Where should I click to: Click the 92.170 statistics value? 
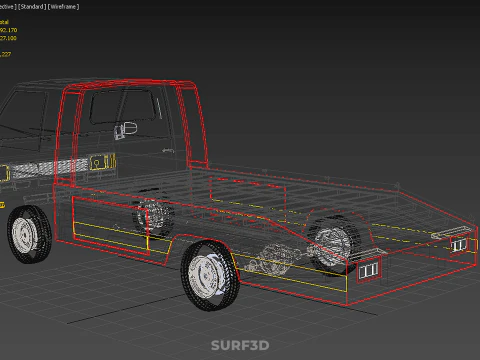click(8, 30)
